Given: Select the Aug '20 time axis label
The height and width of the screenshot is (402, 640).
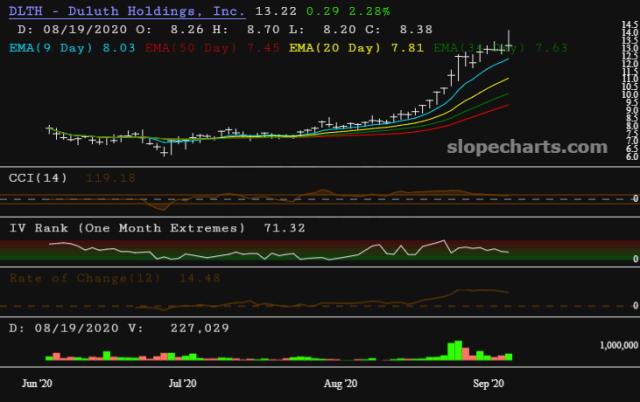Looking at the screenshot, I should pyautogui.click(x=340, y=384).
